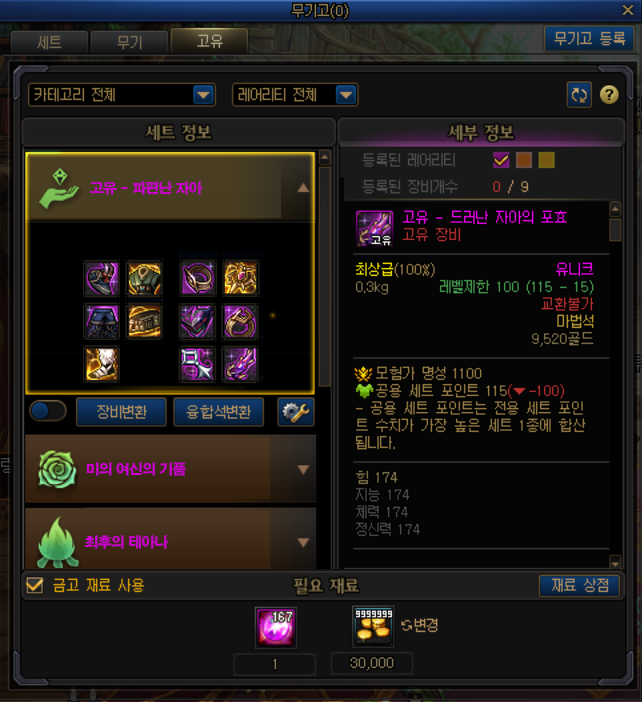The width and height of the screenshot is (642, 702).
Task: Open the 레어리티 전체 dropdown
Action: pos(295,95)
